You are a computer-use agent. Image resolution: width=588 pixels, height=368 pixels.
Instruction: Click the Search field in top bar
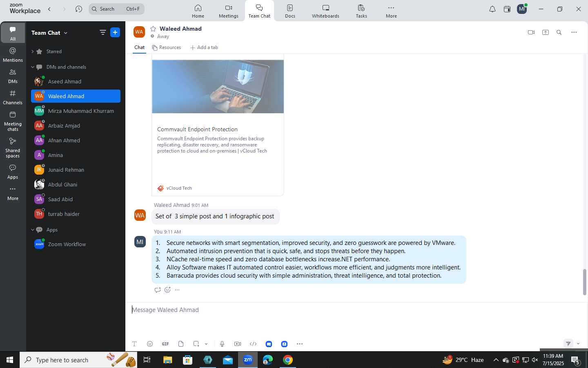click(x=116, y=9)
